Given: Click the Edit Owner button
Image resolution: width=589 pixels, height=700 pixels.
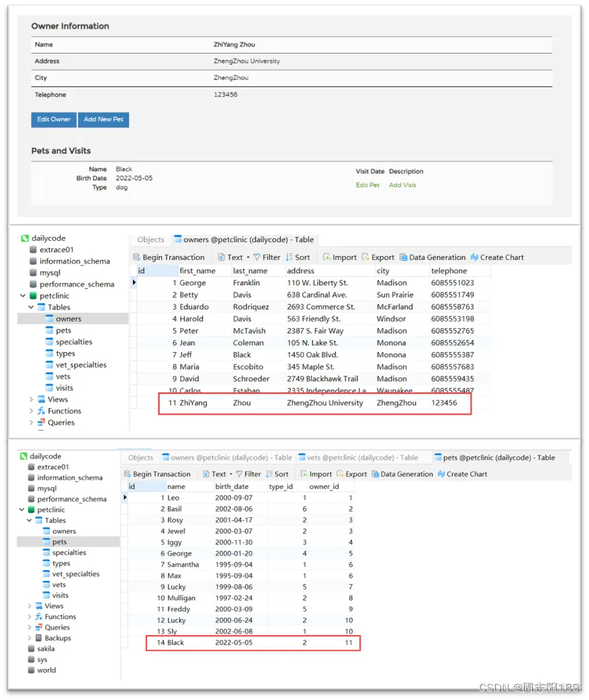Looking at the screenshot, I should [x=54, y=120].
